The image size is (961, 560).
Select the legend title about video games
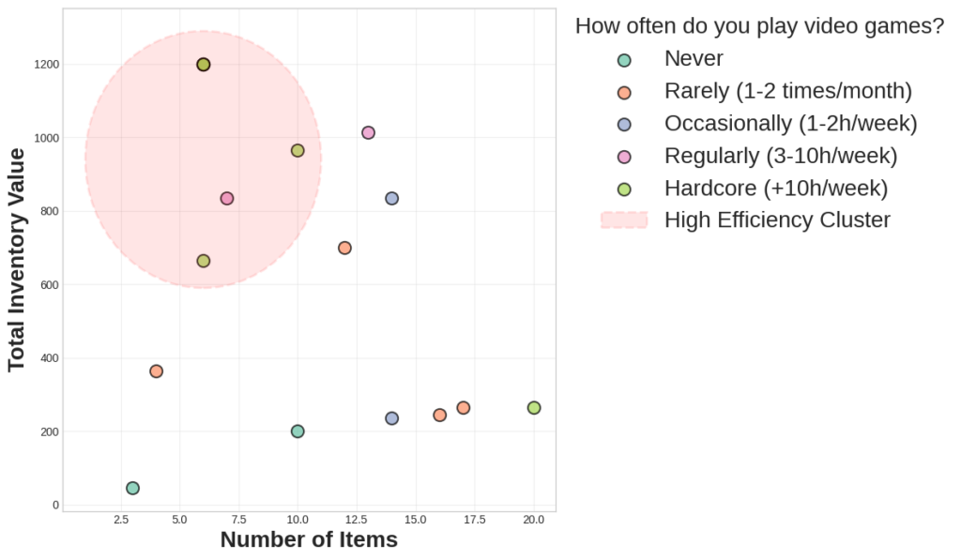[759, 26]
